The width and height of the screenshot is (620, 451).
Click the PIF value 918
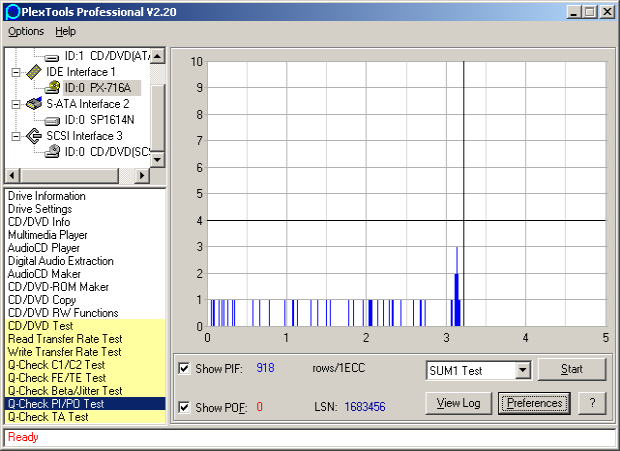coord(265,368)
